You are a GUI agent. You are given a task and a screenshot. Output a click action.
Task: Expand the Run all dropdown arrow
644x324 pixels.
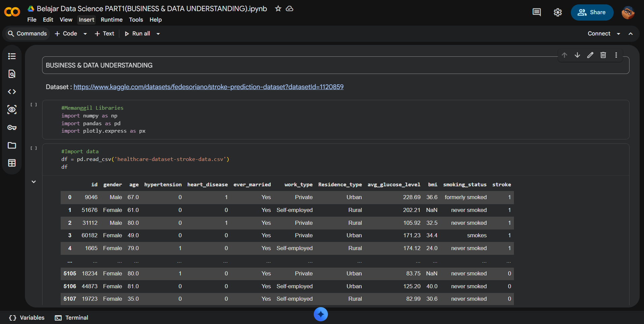pos(158,34)
